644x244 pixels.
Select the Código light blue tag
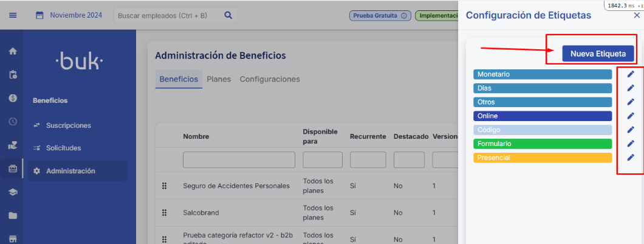coord(543,130)
